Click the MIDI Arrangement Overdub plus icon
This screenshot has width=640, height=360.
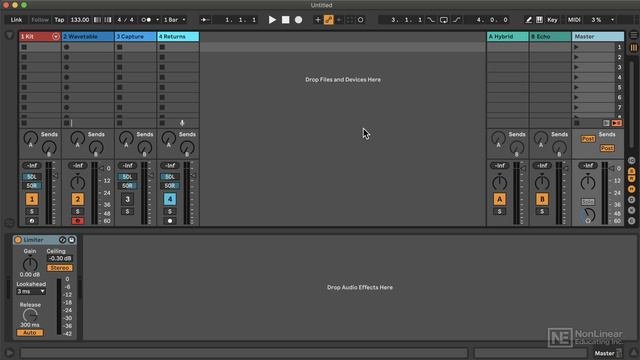(318, 20)
